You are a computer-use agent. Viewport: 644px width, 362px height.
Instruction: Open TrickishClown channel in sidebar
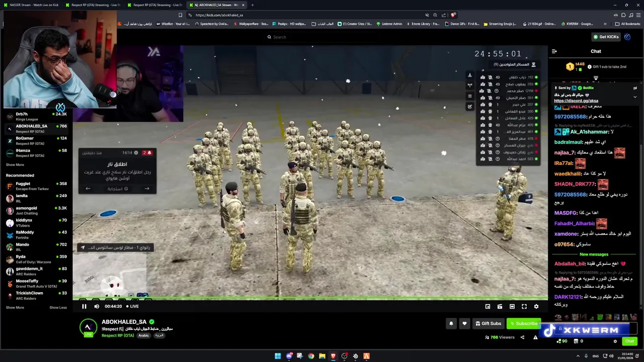[36, 295]
